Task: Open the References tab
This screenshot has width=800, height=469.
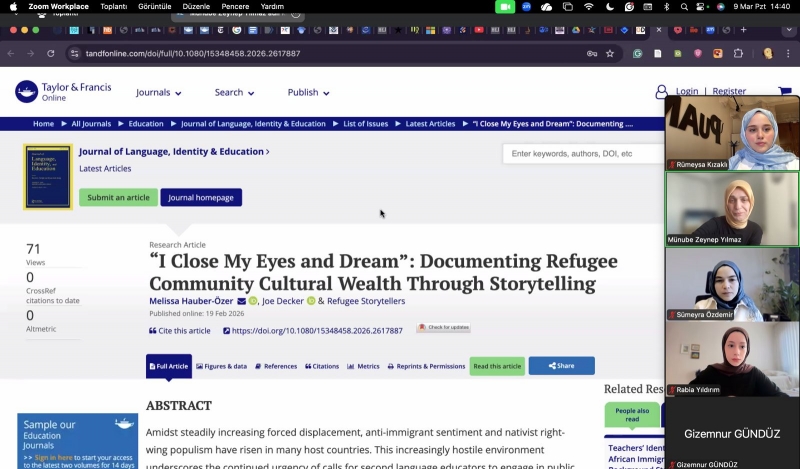Action: [275, 367]
